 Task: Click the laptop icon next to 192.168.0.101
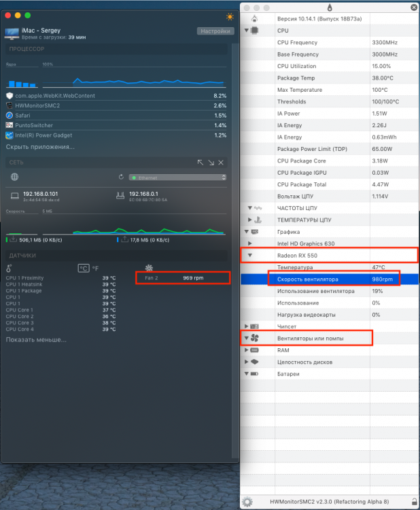(x=15, y=196)
